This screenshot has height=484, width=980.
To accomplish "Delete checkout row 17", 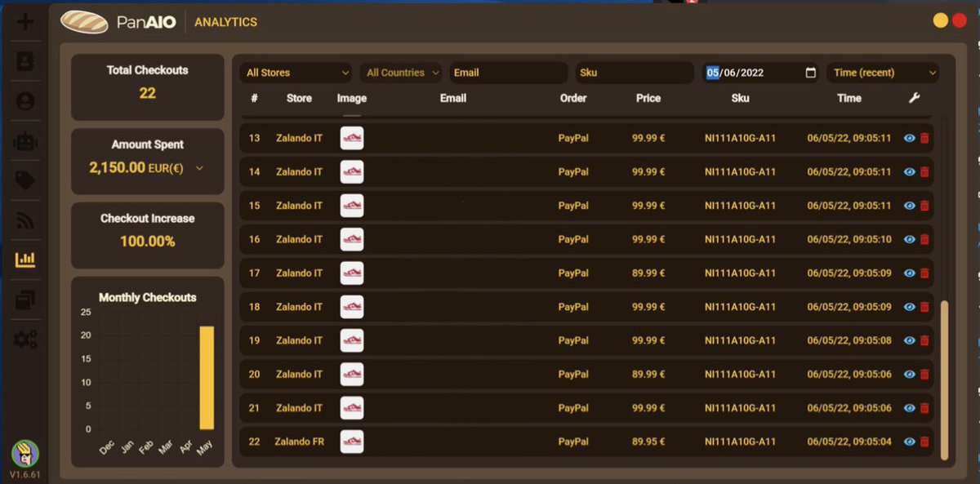I will [x=924, y=273].
